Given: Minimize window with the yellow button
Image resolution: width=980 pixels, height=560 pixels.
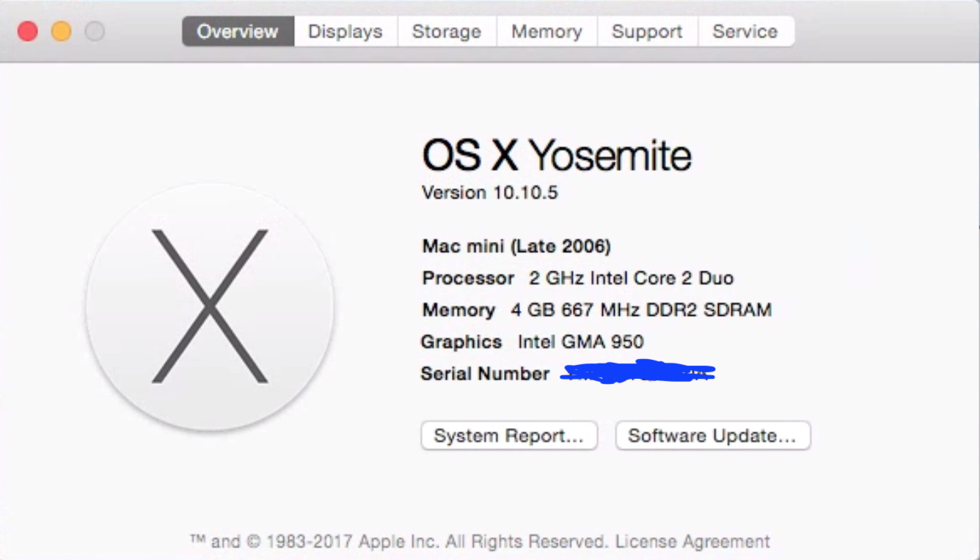Looking at the screenshot, I should (x=62, y=32).
